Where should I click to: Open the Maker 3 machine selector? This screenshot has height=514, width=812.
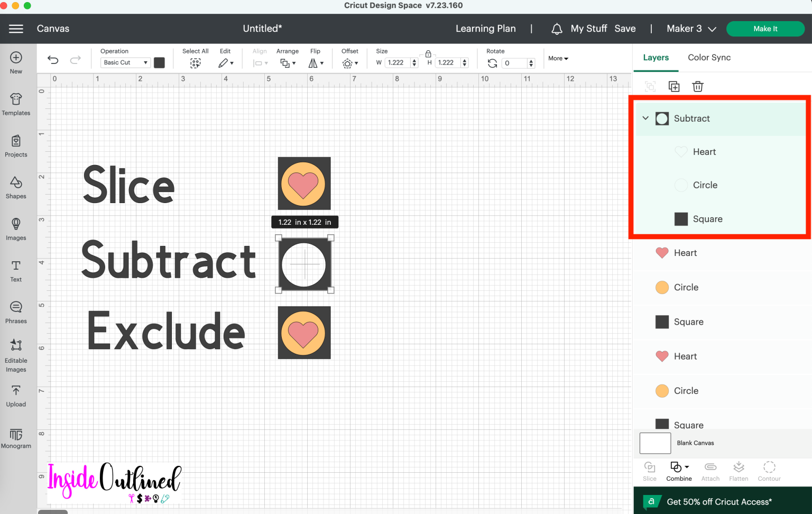point(691,29)
